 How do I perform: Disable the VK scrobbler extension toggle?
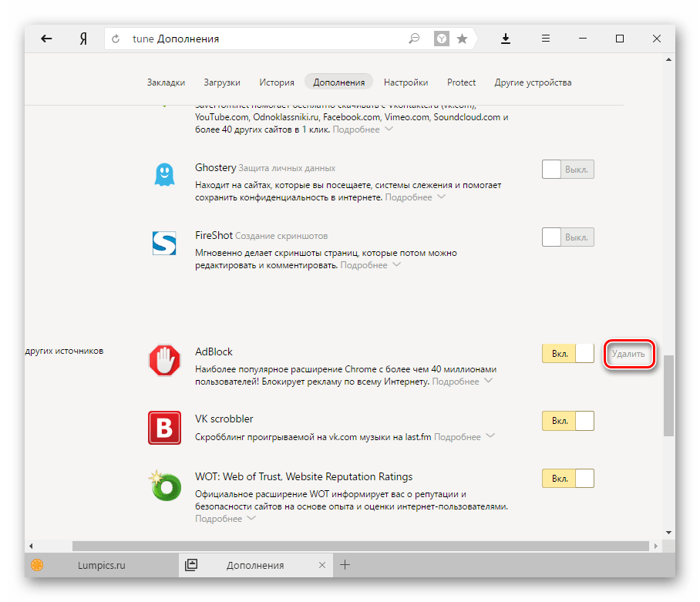(x=568, y=421)
